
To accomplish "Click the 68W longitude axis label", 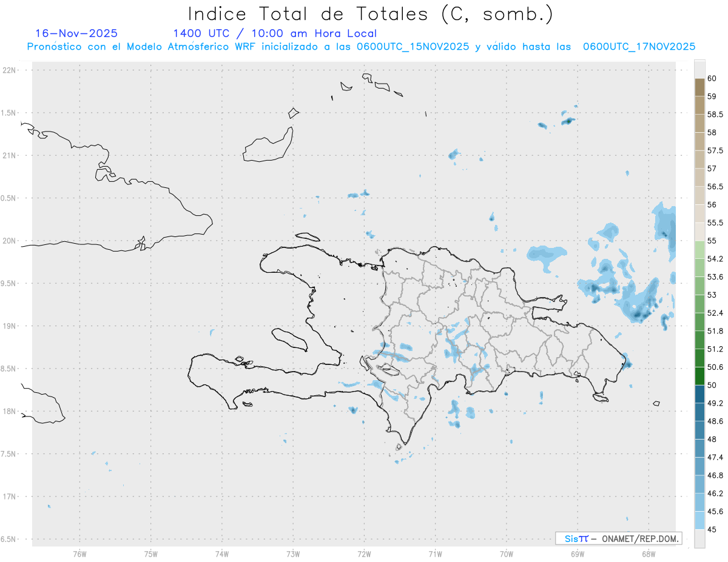I will pos(648,554).
